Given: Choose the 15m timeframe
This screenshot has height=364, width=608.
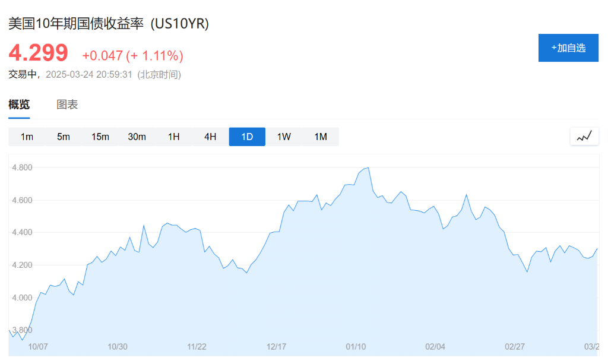Looking at the screenshot, I should 100,137.
